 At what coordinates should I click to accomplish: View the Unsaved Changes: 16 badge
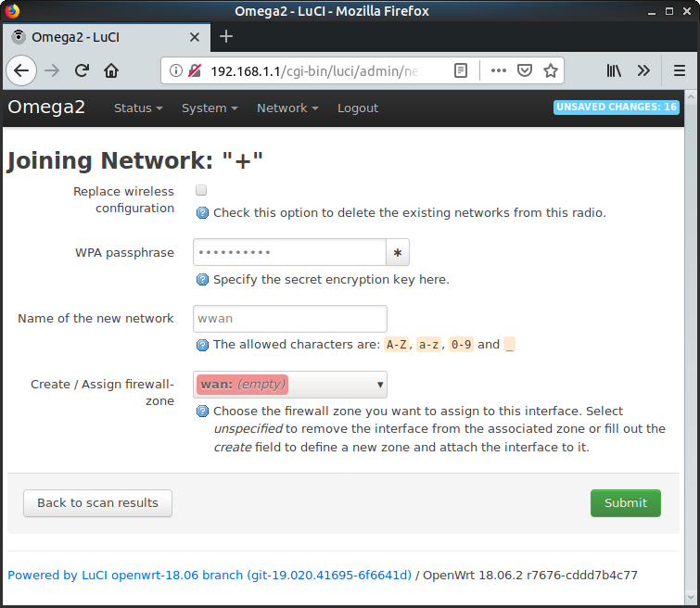click(x=616, y=108)
